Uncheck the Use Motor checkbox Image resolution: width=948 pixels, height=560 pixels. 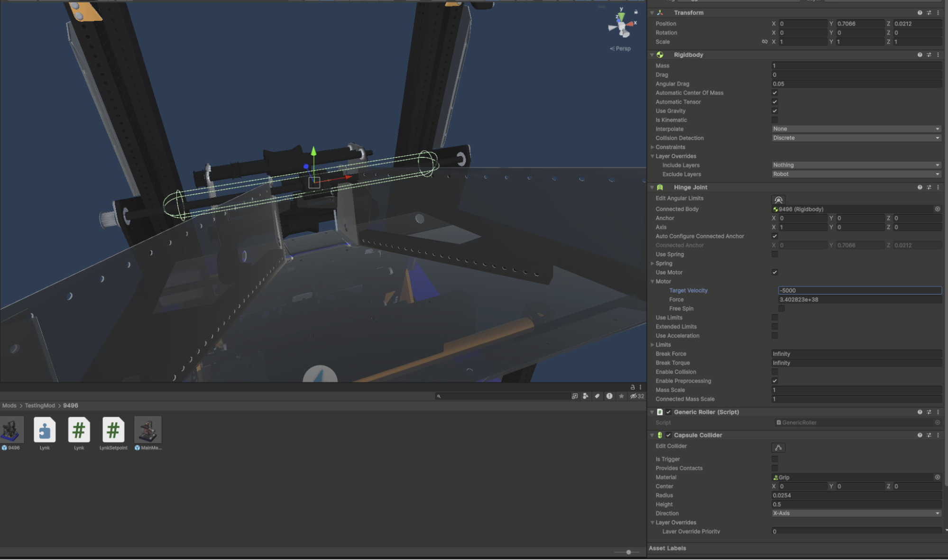pos(774,272)
